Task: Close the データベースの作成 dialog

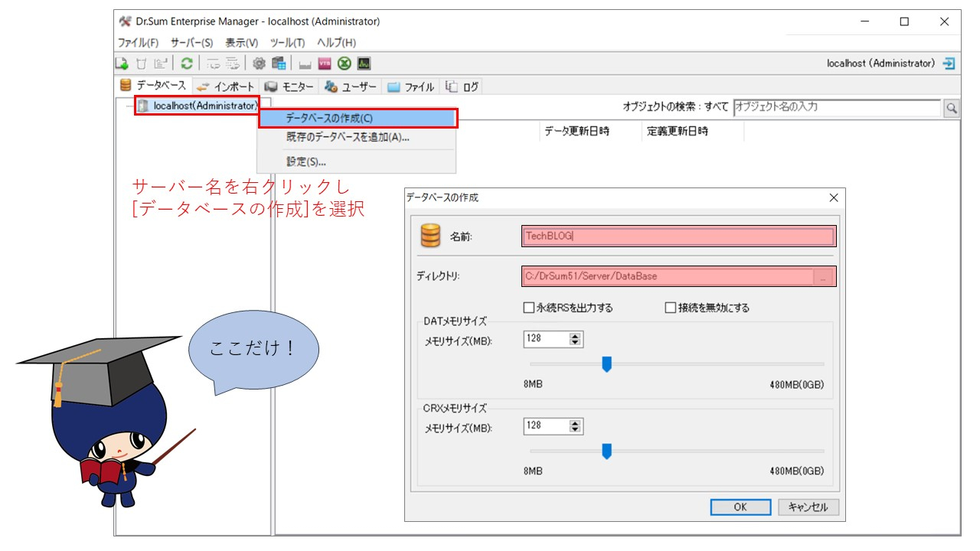Action: click(x=834, y=197)
